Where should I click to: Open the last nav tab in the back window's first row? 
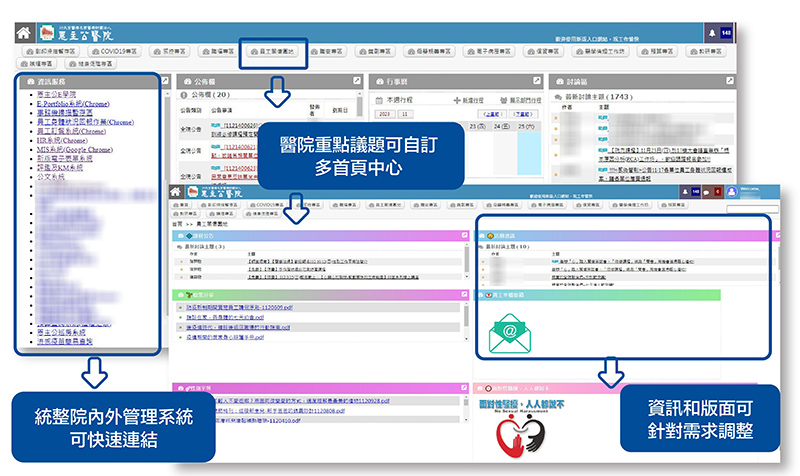(706, 51)
